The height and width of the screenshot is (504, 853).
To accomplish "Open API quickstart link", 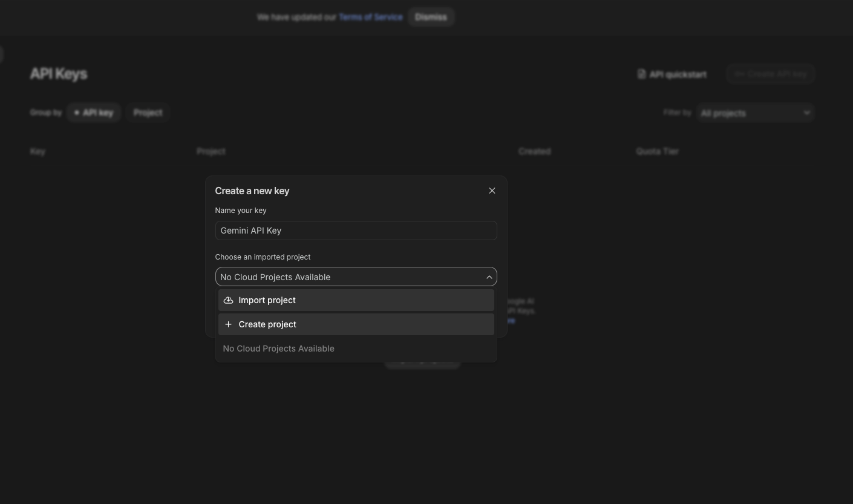I will (672, 74).
